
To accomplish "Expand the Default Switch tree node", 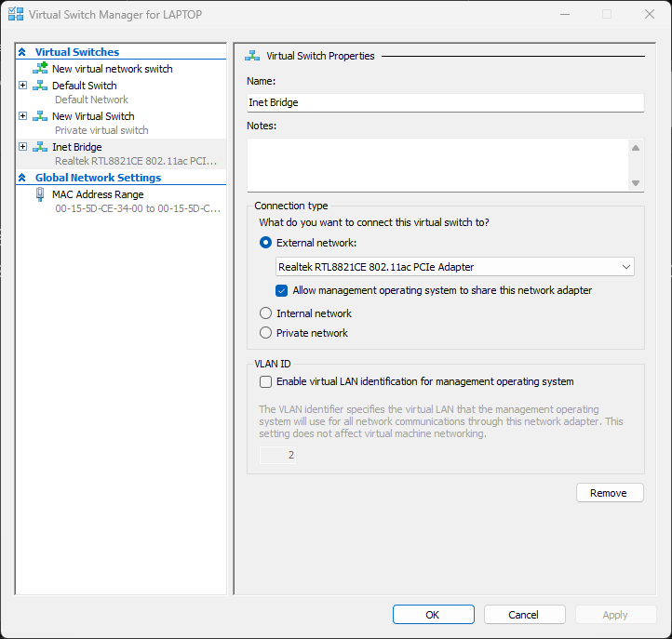I will [x=23, y=86].
